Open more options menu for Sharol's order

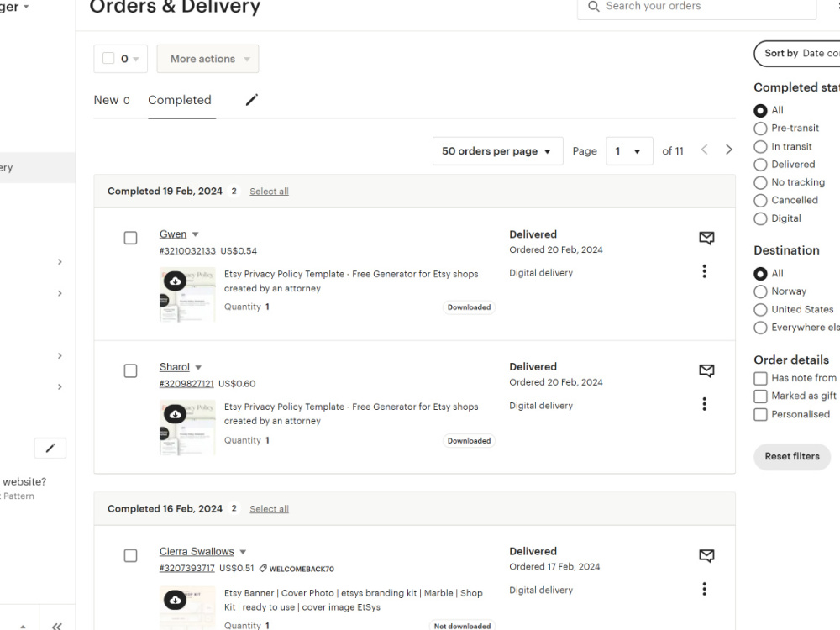[705, 404]
